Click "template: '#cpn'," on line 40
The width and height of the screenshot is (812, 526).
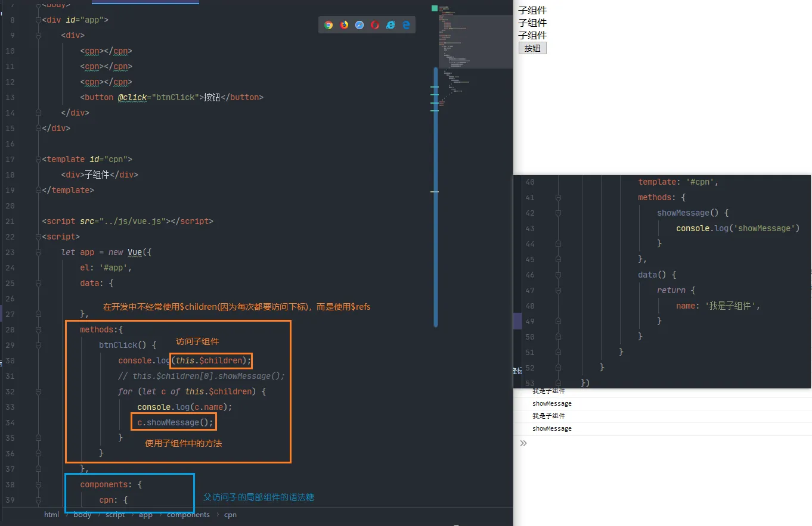click(678, 182)
